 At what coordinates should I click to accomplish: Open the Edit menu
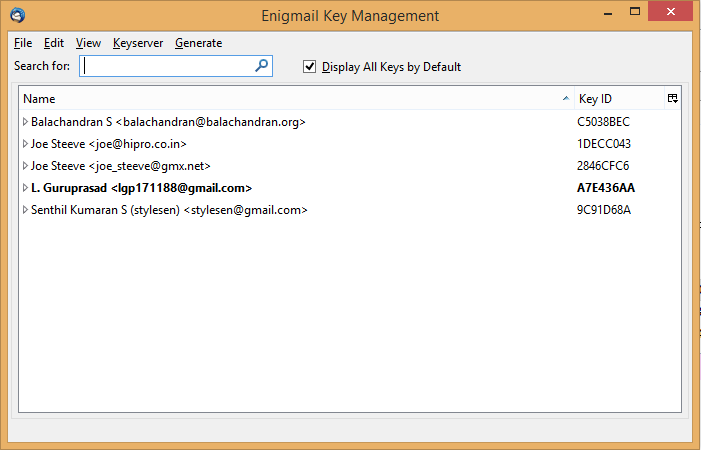54,43
